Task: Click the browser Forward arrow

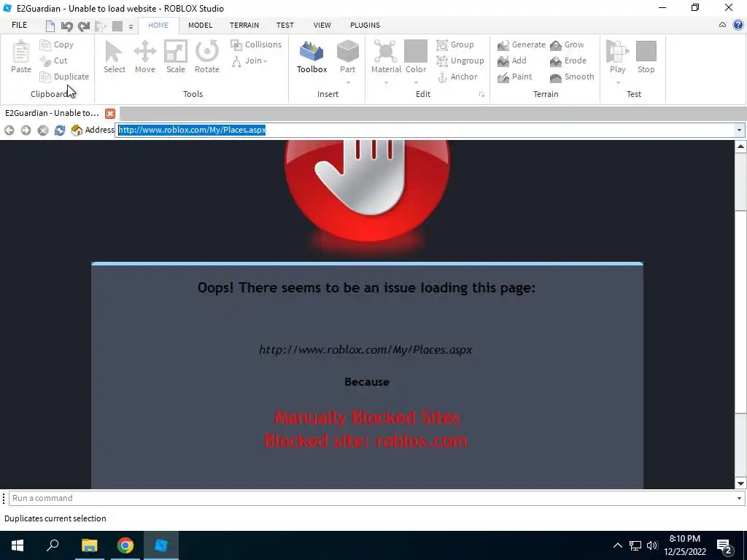Action: tap(26, 130)
